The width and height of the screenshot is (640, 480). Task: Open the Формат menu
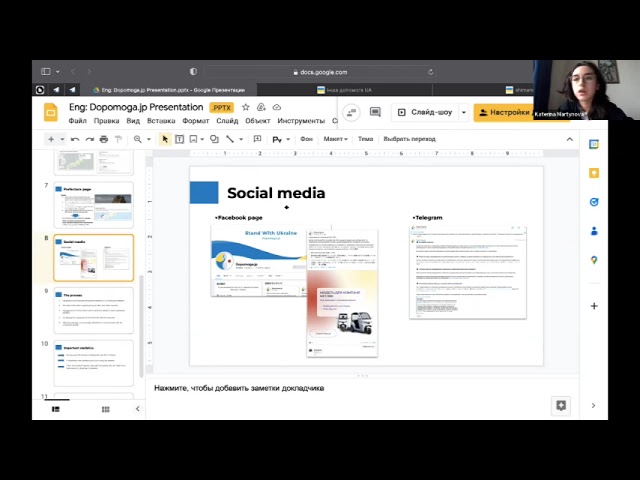[196, 121]
